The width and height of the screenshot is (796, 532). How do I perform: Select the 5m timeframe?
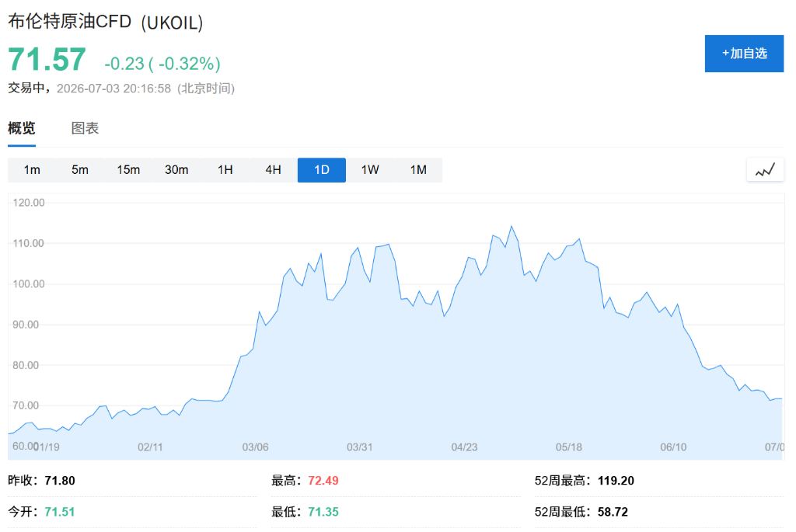80,170
